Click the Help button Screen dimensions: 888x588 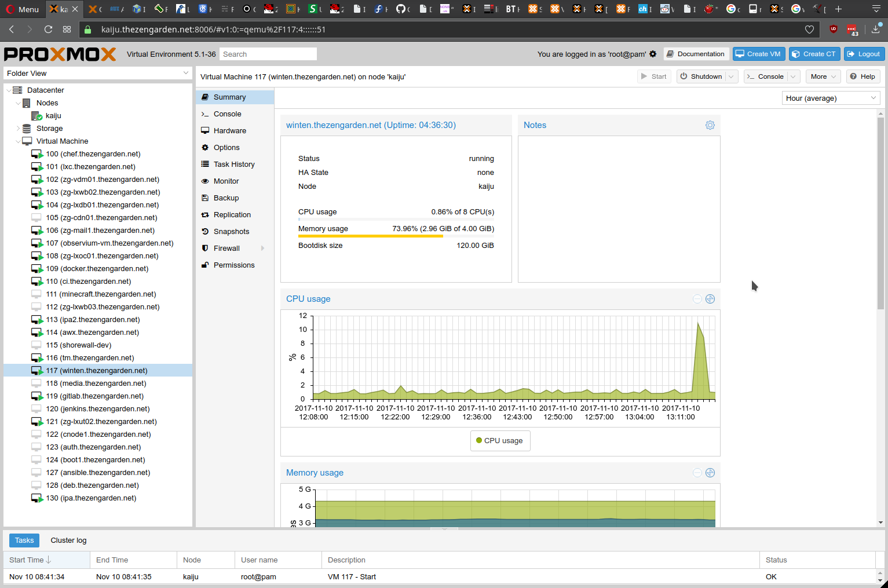tap(863, 76)
